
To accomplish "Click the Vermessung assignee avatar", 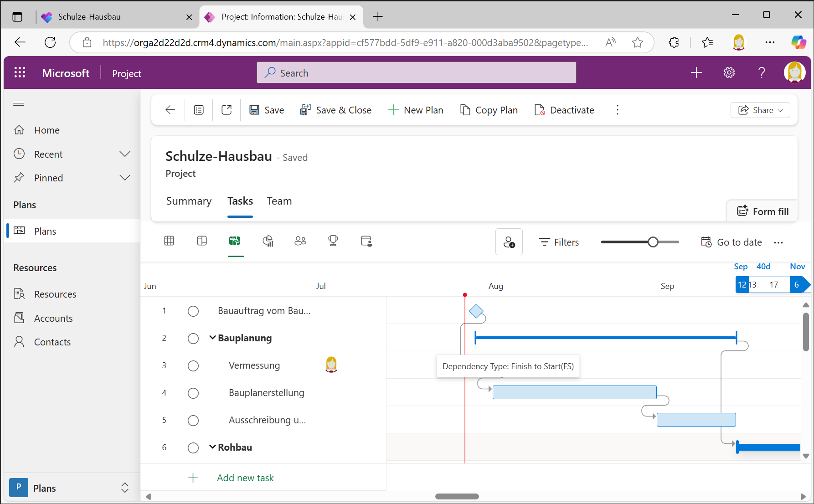I will pos(331,365).
